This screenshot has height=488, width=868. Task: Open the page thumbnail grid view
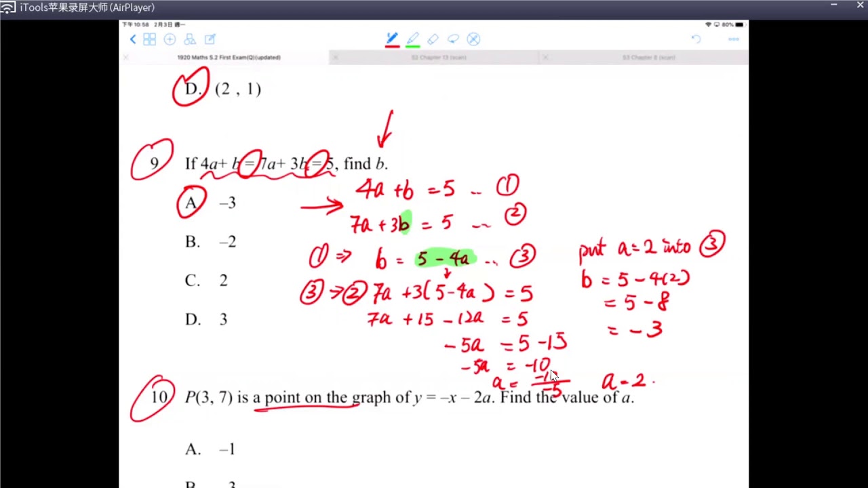point(149,39)
